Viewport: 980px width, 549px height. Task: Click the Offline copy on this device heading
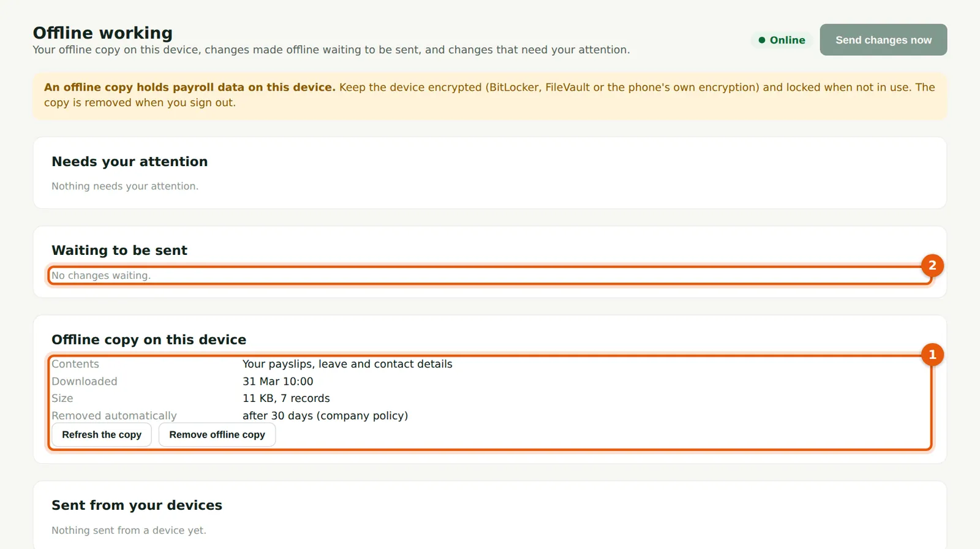tap(149, 339)
